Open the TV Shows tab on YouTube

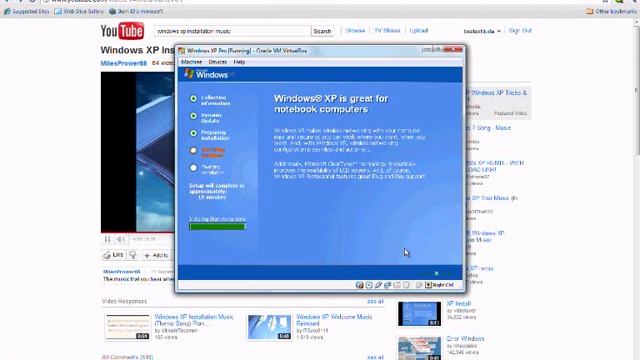coord(387,31)
